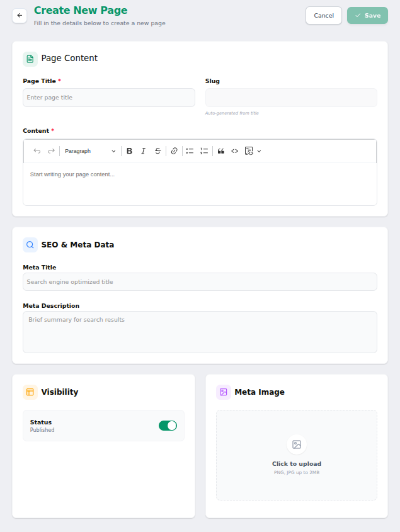
Task: Toggle bold formatting
Action: click(129, 151)
